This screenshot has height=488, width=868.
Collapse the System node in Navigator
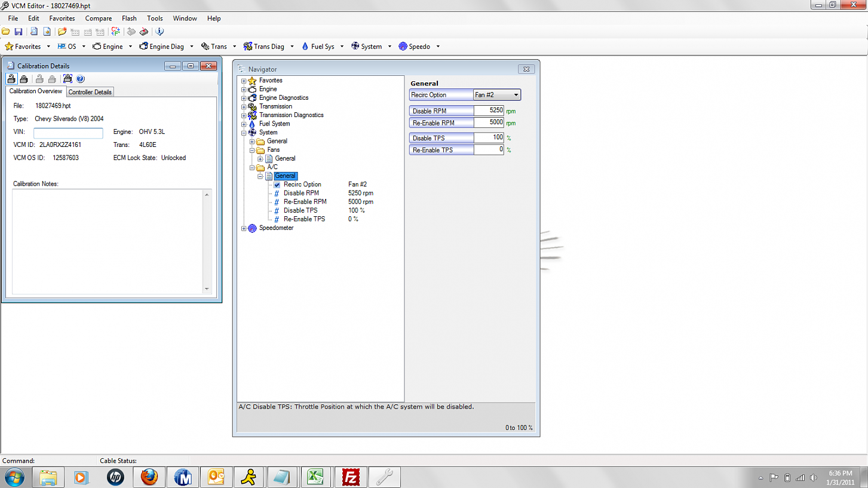point(244,133)
